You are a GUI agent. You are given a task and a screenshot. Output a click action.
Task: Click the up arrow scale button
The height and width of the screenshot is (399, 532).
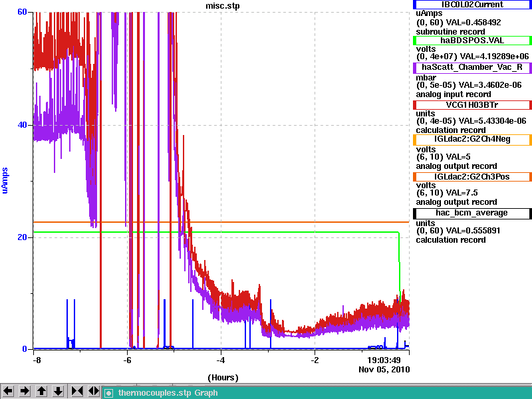click(41, 391)
